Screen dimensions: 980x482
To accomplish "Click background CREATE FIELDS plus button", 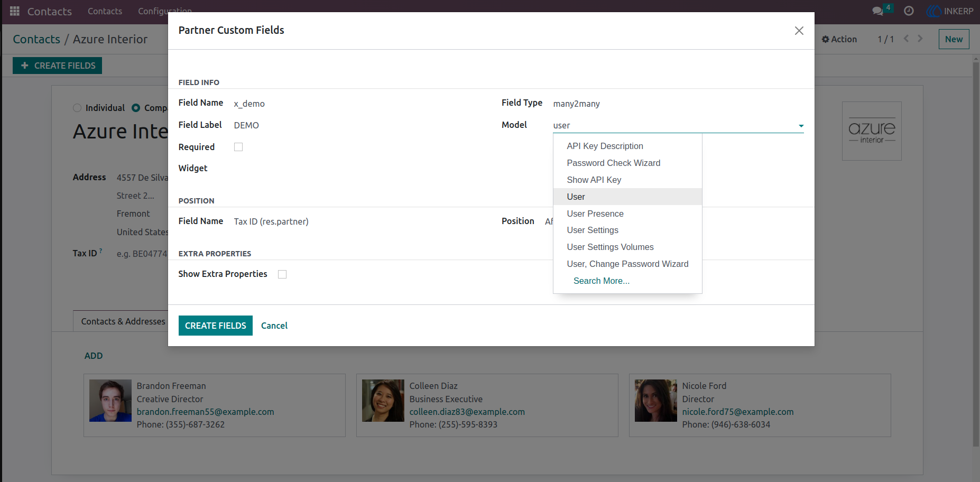I will coord(58,66).
